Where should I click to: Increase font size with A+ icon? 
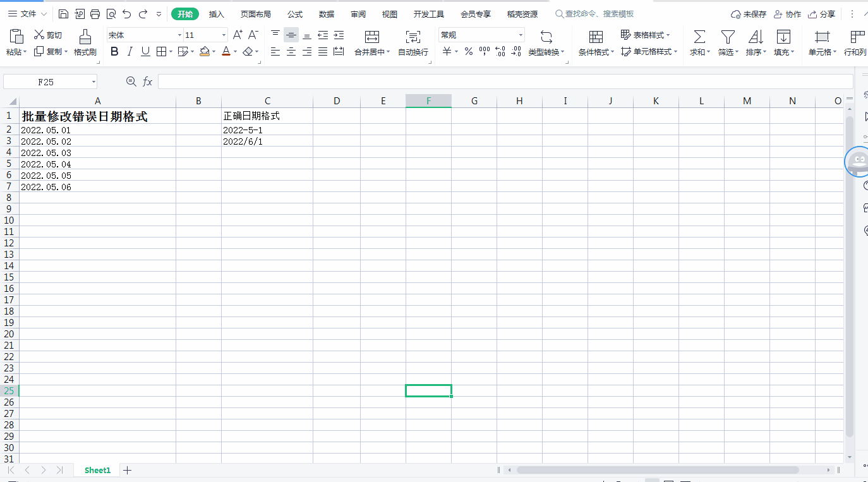coord(238,35)
